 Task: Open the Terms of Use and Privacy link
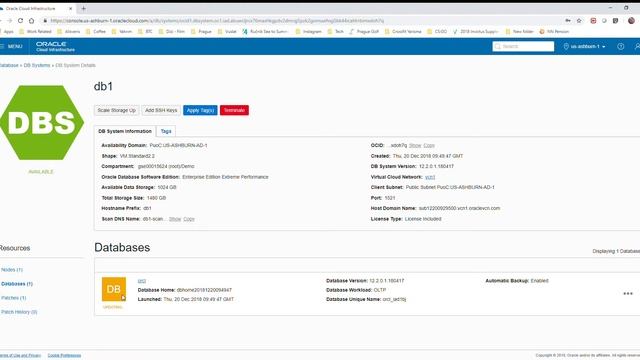[20, 356]
